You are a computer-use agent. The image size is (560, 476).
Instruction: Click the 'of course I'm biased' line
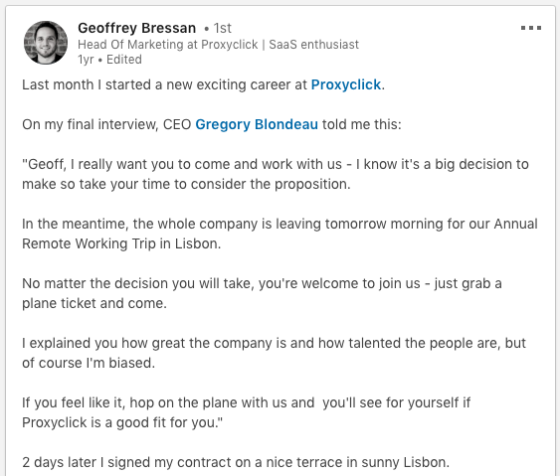click(x=89, y=363)
